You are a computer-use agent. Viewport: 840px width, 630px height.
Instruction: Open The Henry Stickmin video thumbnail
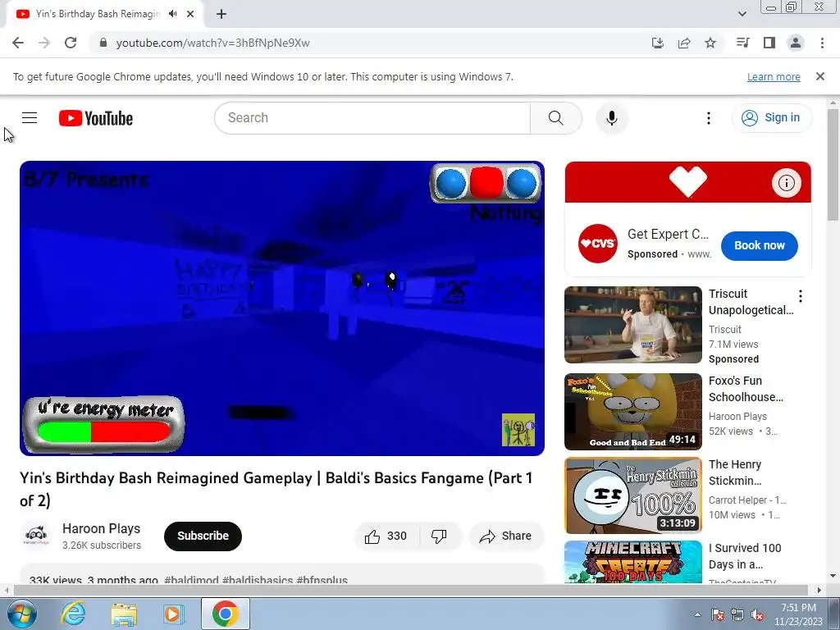tap(633, 495)
